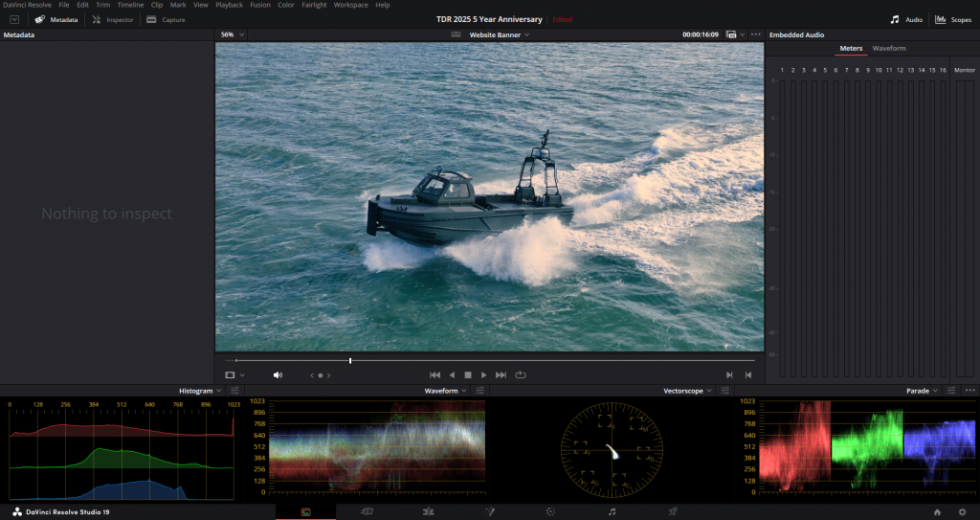
Task: Open Histogram scope settings icon
Action: [x=235, y=391]
